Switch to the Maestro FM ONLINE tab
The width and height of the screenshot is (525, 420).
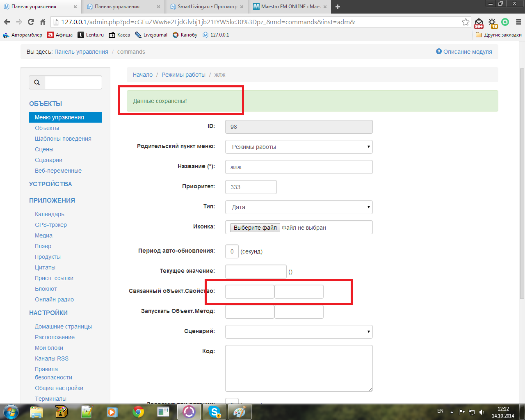[290, 7]
